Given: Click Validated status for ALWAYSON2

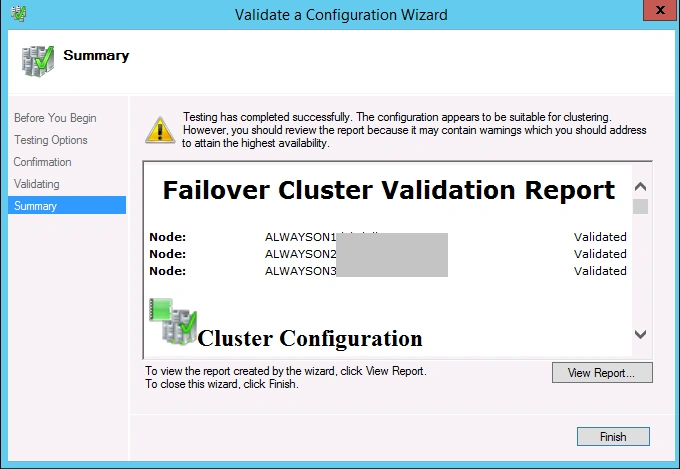Looking at the screenshot, I should point(600,254).
